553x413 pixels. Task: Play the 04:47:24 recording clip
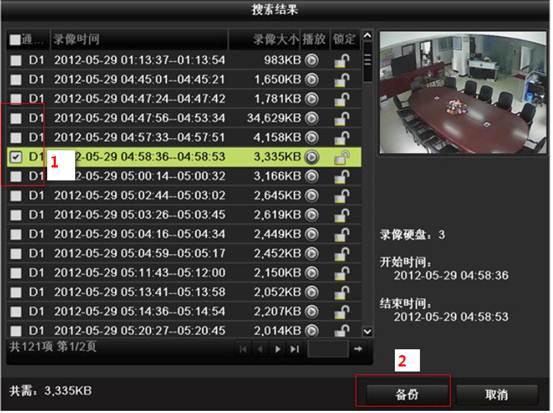pyautogui.click(x=313, y=99)
